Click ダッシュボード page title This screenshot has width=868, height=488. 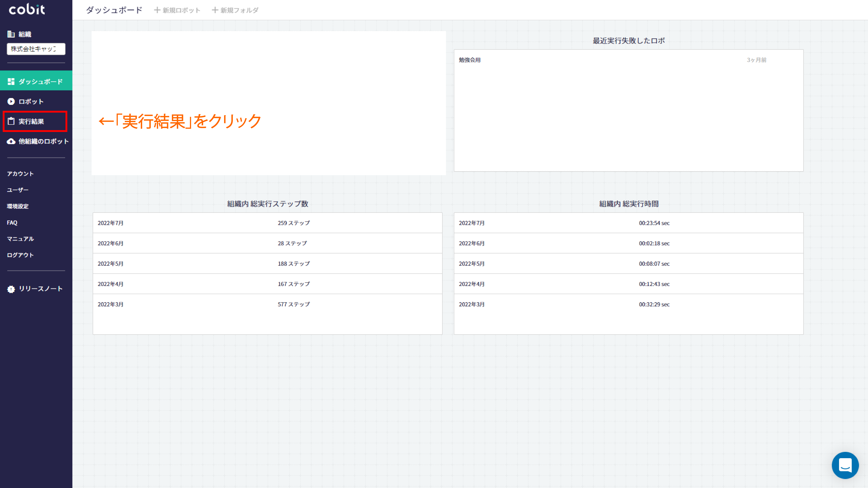pyautogui.click(x=114, y=10)
